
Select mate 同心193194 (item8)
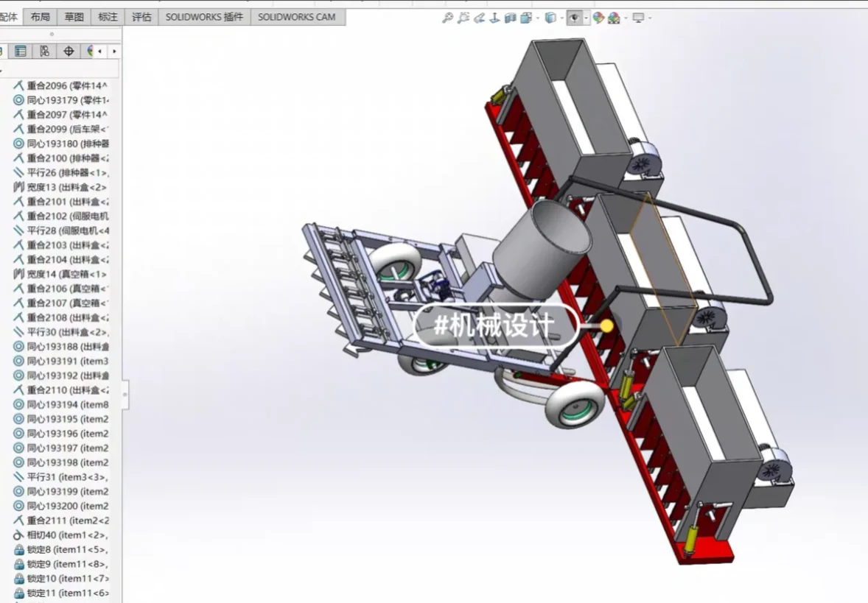coord(60,404)
